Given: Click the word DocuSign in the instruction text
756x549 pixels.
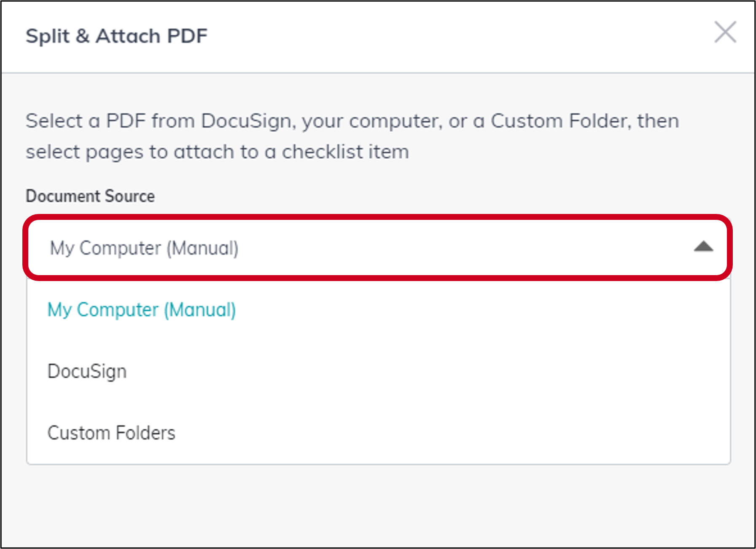Looking at the screenshot, I should (246, 122).
